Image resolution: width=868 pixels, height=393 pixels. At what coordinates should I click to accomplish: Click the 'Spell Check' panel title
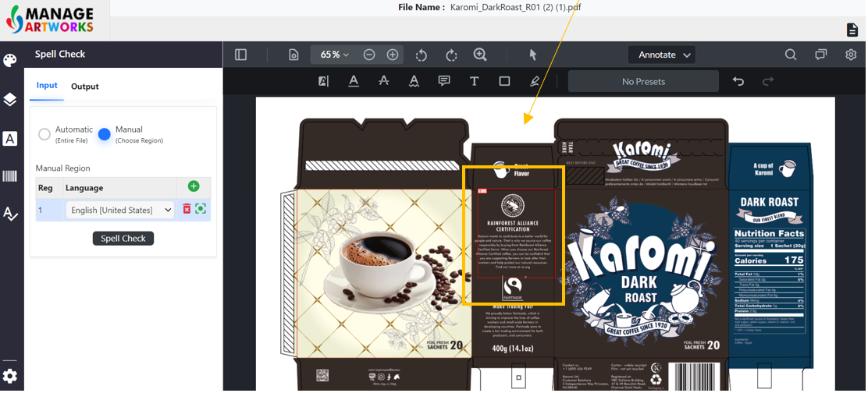click(60, 54)
